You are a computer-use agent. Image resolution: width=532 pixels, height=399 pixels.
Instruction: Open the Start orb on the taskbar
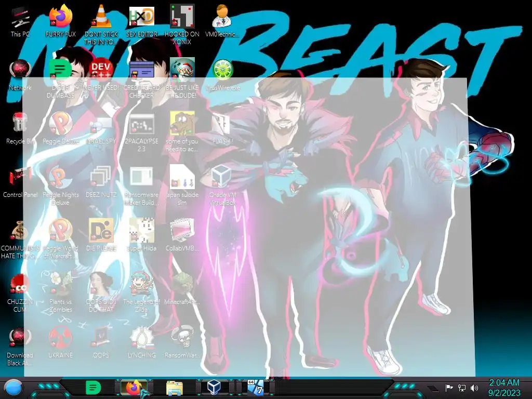13,388
